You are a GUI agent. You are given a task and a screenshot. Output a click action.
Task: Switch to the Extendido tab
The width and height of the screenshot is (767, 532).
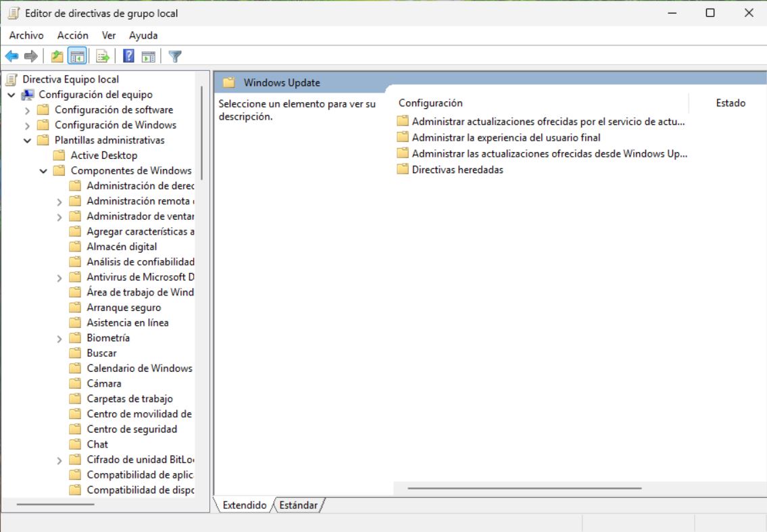(x=243, y=504)
